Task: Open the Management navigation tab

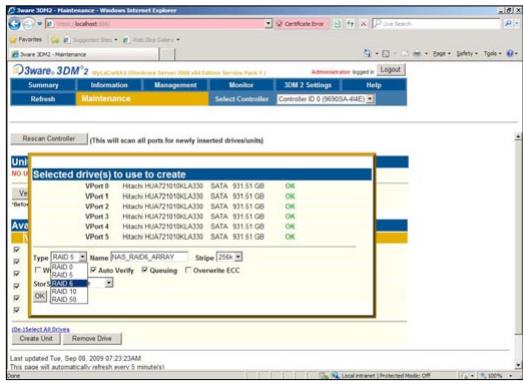Action: (175, 85)
